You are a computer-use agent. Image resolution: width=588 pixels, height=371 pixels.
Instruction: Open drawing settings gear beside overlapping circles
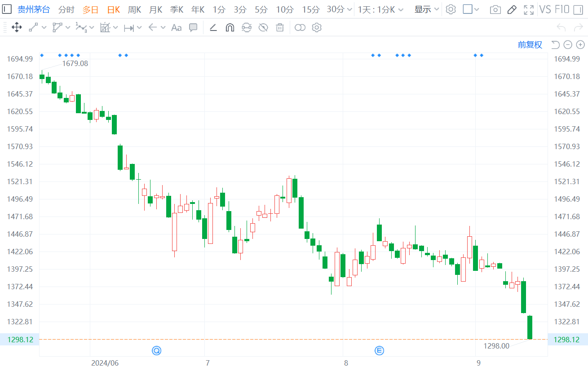tap(317, 28)
